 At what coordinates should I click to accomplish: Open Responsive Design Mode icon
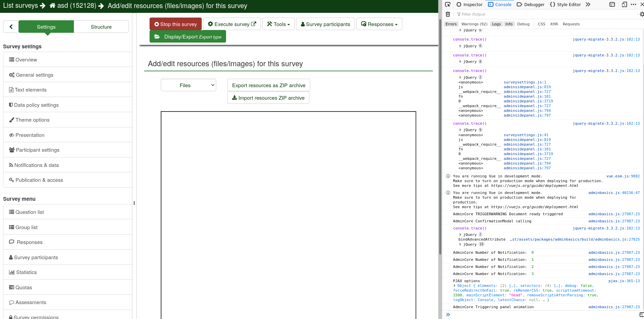pos(624,4)
